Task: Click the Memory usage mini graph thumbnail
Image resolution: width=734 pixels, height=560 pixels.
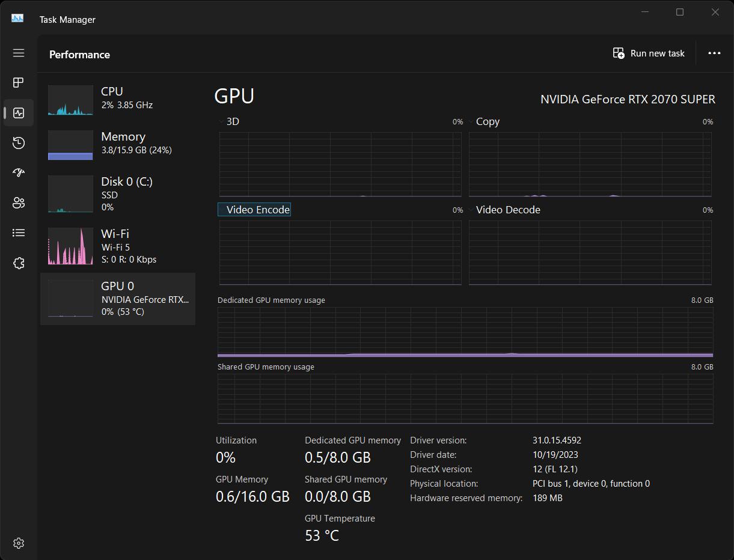Action: (70, 145)
